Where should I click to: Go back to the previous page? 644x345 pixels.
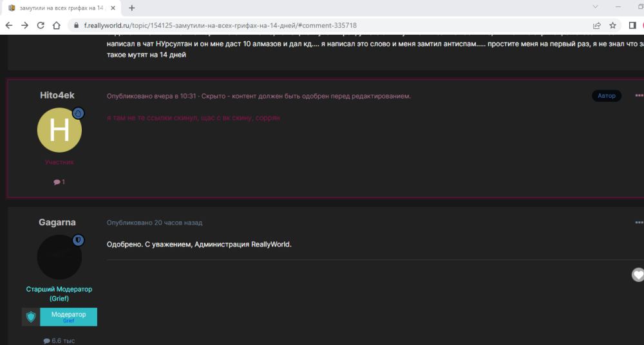point(8,26)
